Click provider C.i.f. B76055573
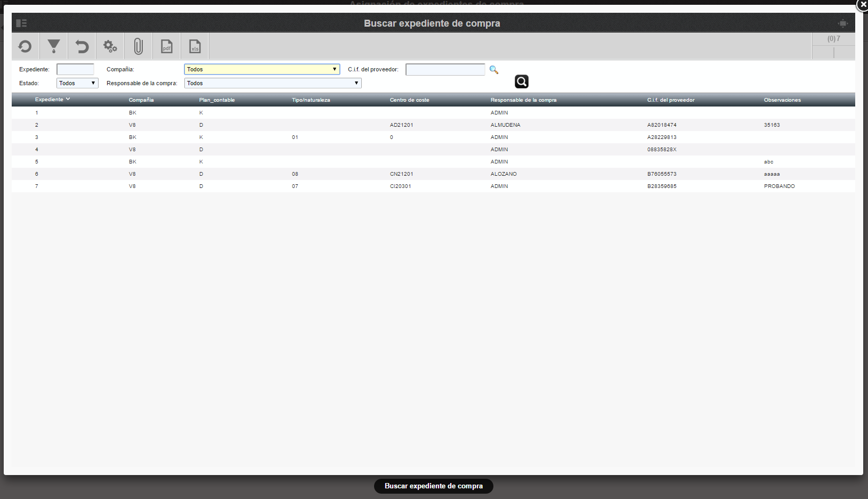The height and width of the screenshot is (499, 868). (x=662, y=174)
